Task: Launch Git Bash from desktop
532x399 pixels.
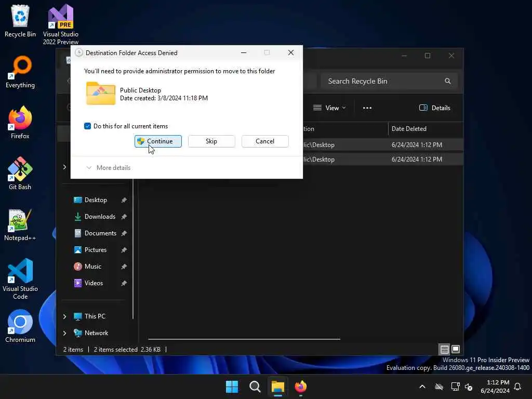Action: pyautogui.click(x=20, y=174)
